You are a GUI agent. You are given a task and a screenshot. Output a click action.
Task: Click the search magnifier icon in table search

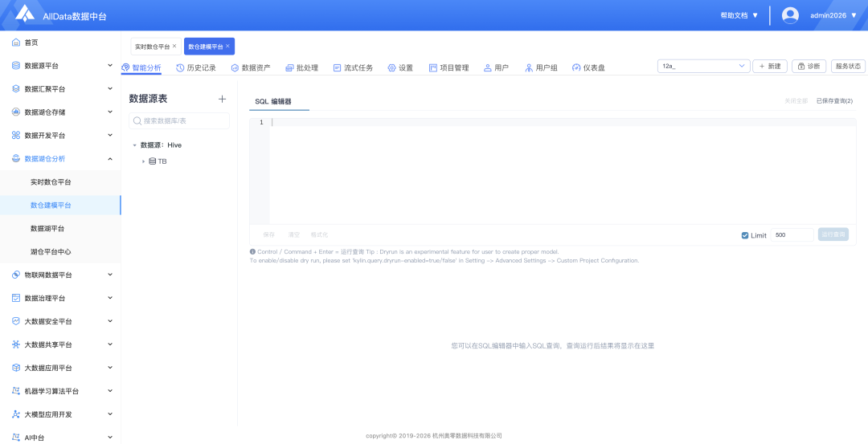point(138,120)
